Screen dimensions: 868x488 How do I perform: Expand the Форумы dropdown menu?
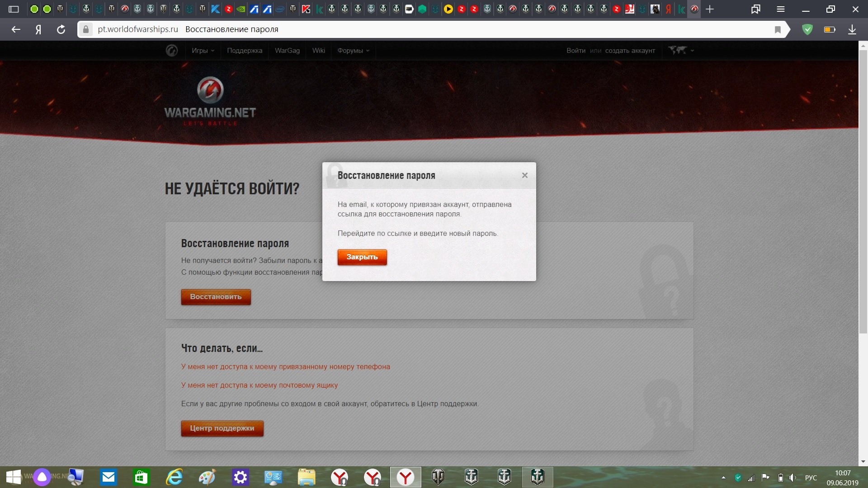pyautogui.click(x=353, y=51)
